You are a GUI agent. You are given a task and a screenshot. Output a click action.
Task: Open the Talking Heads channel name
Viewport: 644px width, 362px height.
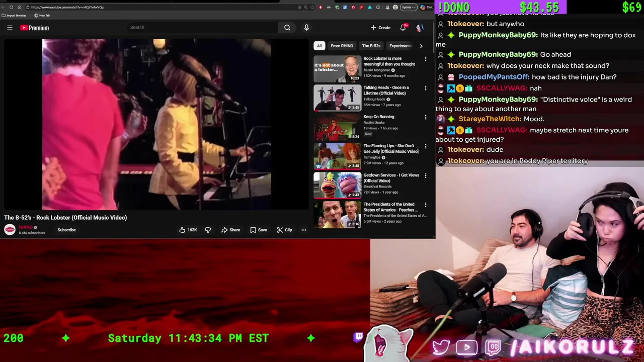(x=374, y=99)
